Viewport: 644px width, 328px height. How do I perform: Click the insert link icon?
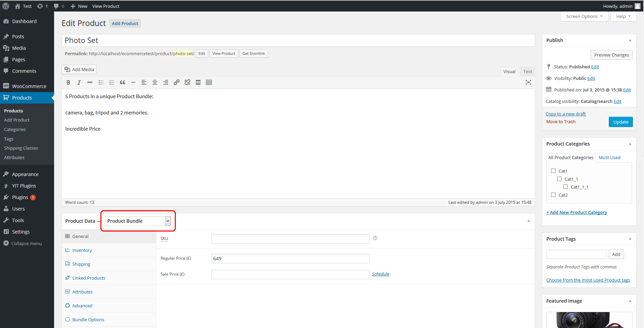(x=176, y=82)
